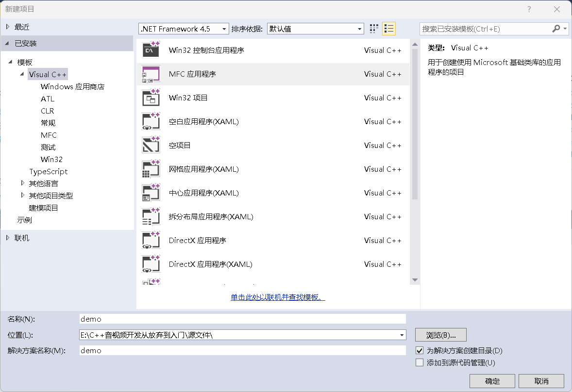Viewport: 572px width, 392px height.
Task: Toggle 为解决方案创建目录 checkbox
Action: pos(420,350)
